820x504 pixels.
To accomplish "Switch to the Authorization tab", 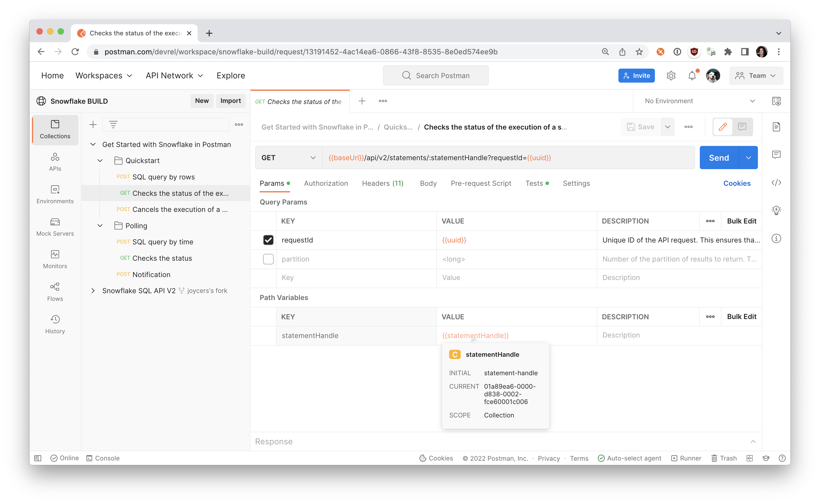I will pyautogui.click(x=326, y=183).
